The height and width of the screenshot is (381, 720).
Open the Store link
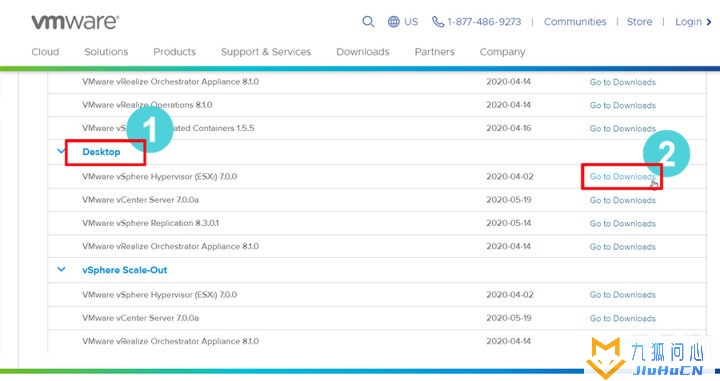point(639,22)
